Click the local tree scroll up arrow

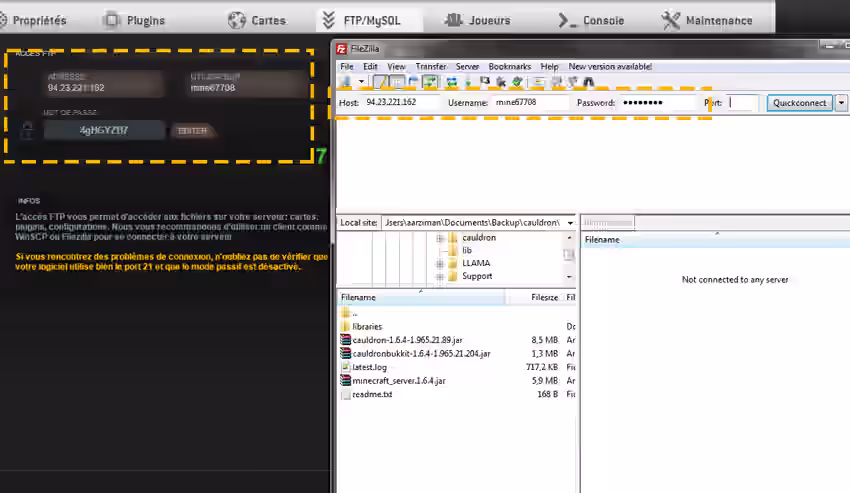coord(569,238)
